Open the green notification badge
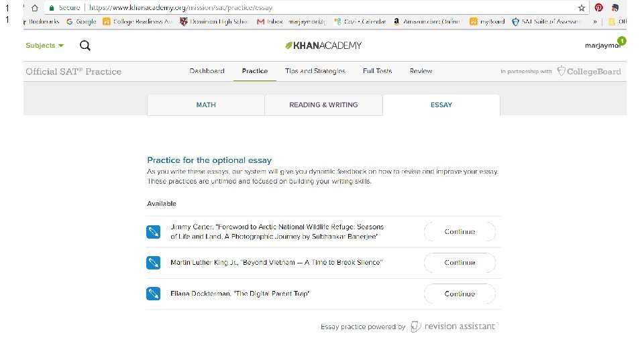Screen dimensions: 644x362 click(622, 41)
